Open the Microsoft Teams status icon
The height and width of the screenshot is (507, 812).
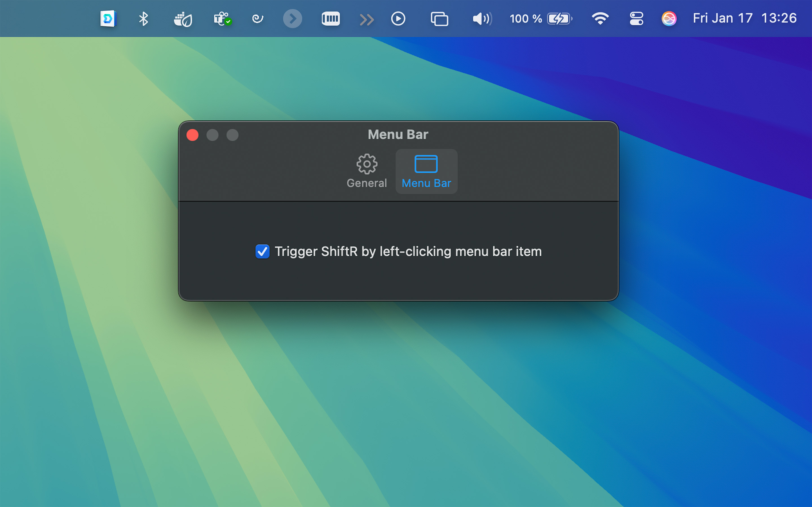point(222,19)
